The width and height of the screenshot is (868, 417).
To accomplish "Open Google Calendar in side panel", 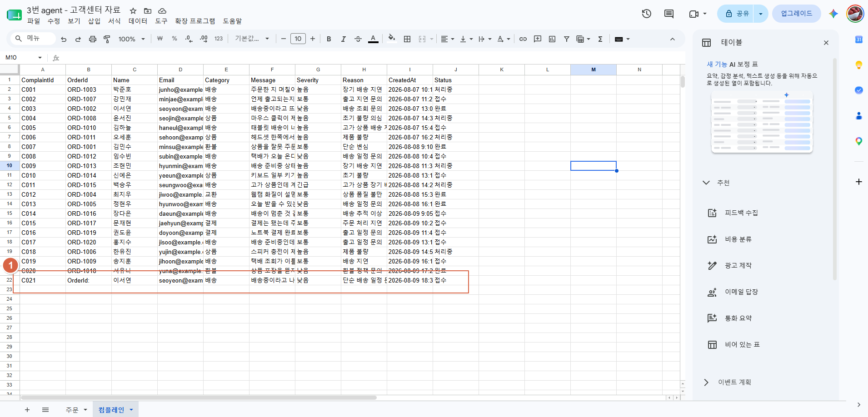I will (858, 40).
